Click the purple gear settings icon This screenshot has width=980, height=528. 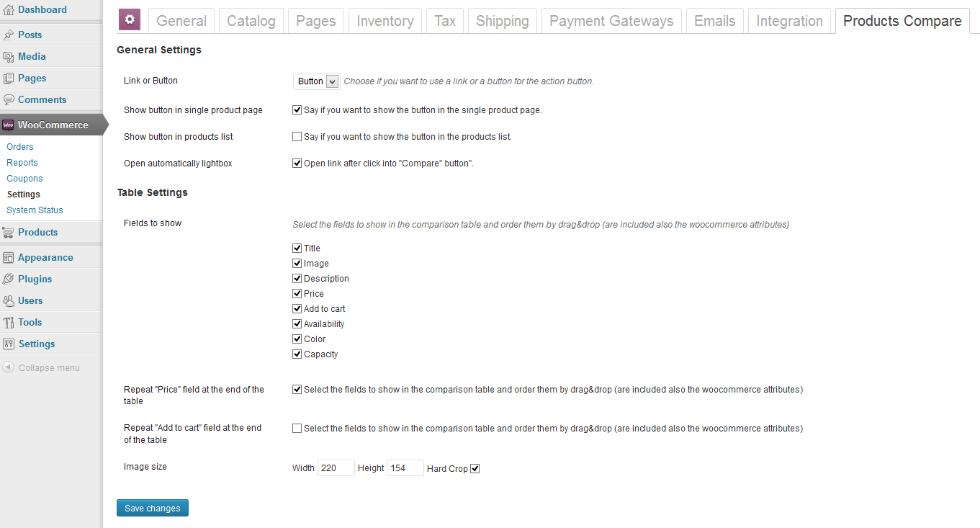pyautogui.click(x=130, y=20)
